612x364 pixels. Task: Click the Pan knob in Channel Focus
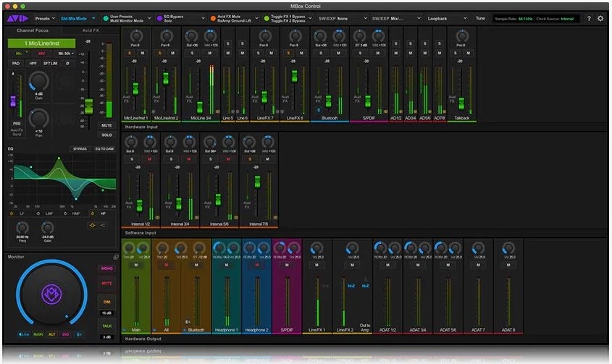pyautogui.click(x=38, y=119)
